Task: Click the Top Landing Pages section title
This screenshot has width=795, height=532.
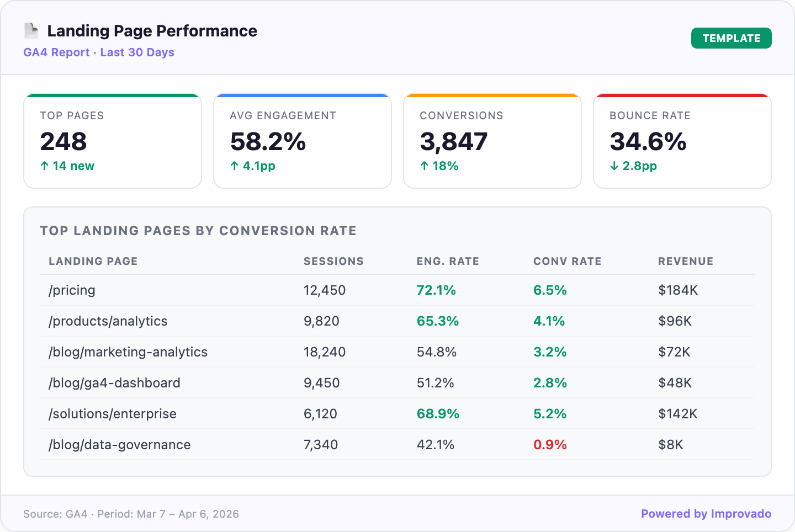Action: [x=198, y=231]
